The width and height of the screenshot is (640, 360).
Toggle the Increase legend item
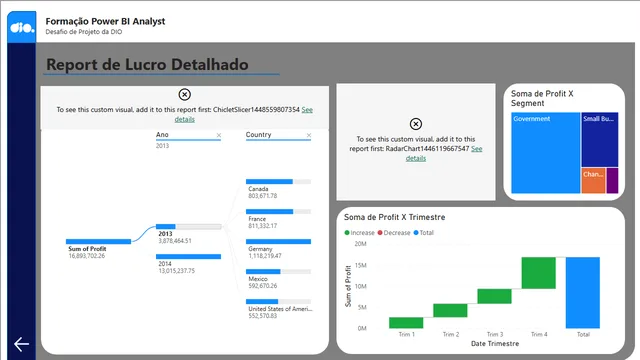(359, 233)
